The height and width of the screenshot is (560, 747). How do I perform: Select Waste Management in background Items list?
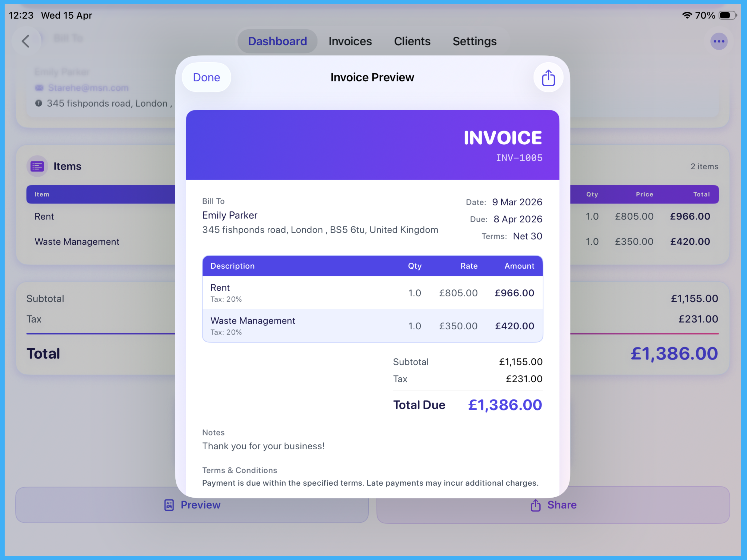point(77,242)
